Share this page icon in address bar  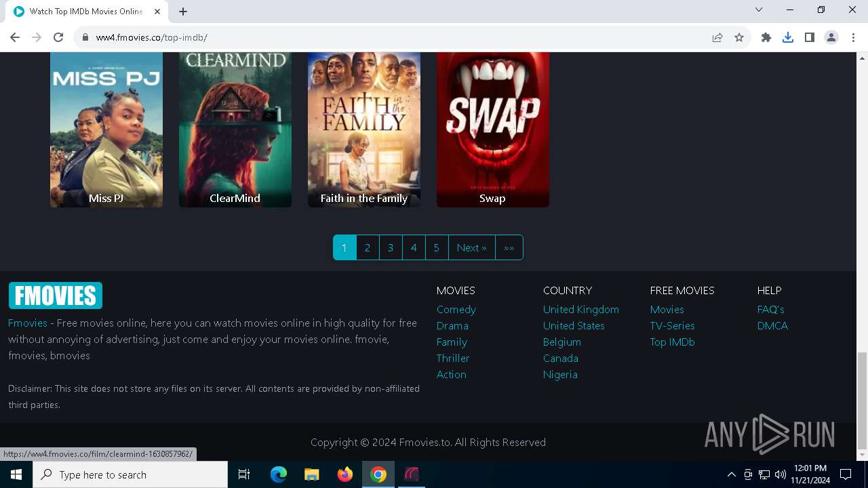click(717, 37)
